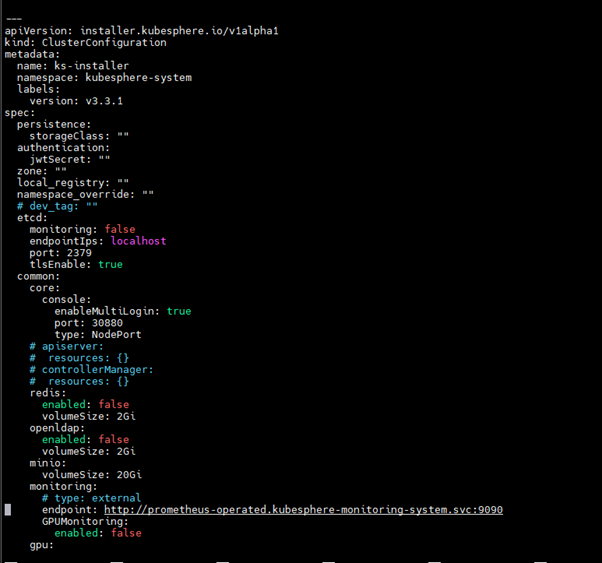
Task: Click the 'authentication:' key
Action: pos(63,147)
